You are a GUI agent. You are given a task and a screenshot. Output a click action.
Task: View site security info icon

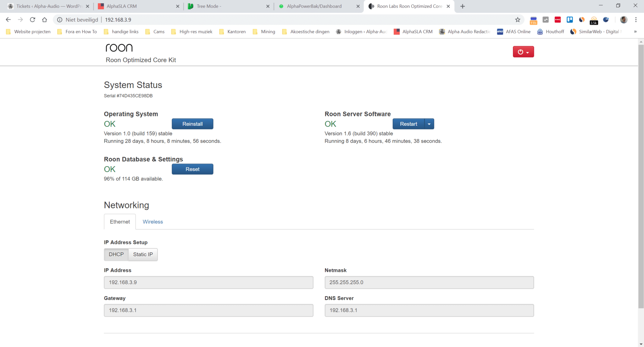[60, 20]
